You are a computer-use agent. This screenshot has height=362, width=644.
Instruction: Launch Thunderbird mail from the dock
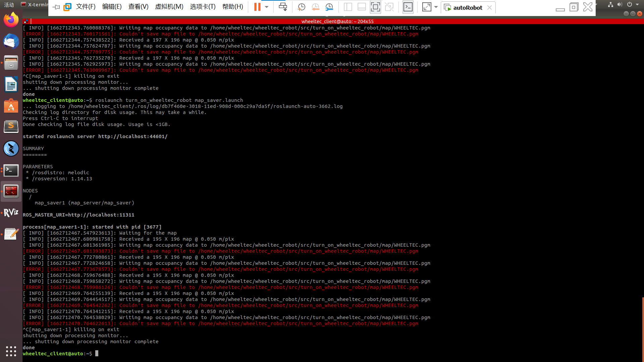click(x=11, y=41)
